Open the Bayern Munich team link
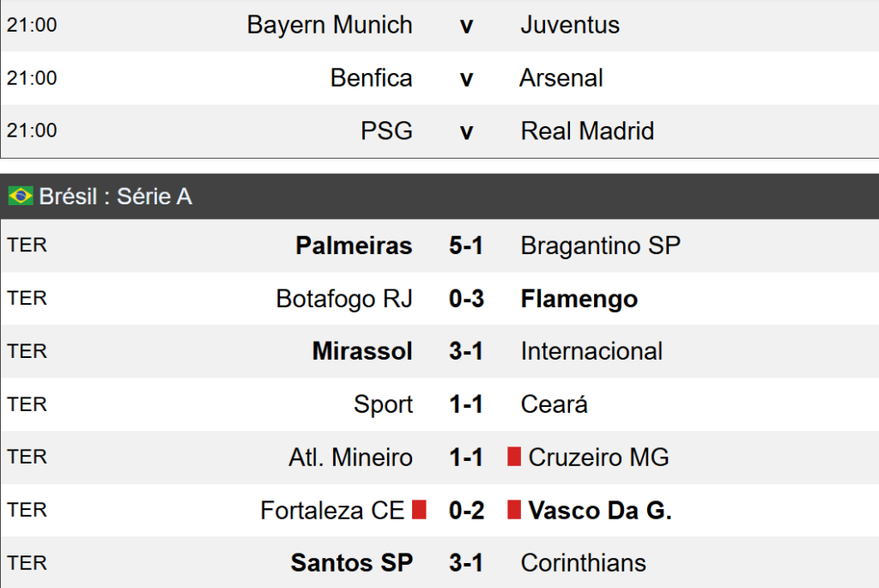Image resolution: width=879 pixels, height=588 pixels. click(x=330, y=25)
